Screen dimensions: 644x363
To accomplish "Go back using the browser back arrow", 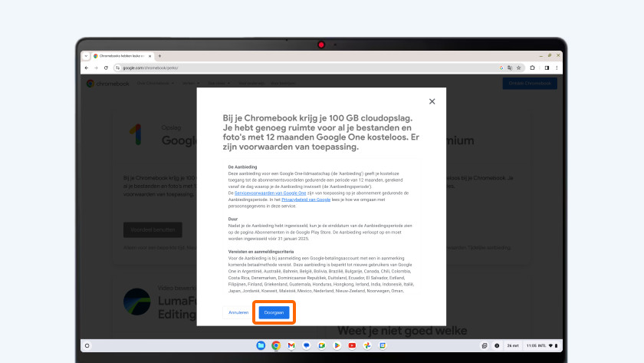I will pos(87,68).
